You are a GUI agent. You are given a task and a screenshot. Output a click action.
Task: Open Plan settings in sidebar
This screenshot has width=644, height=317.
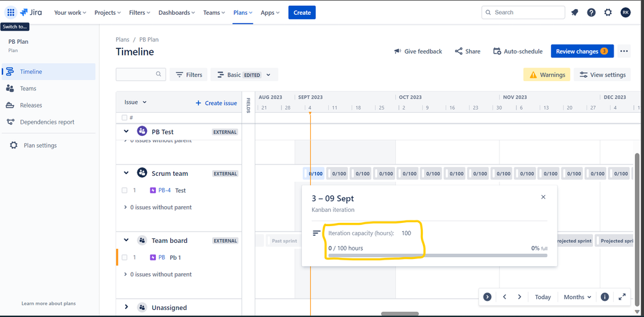pyautogui.click(x=48, y=146)
